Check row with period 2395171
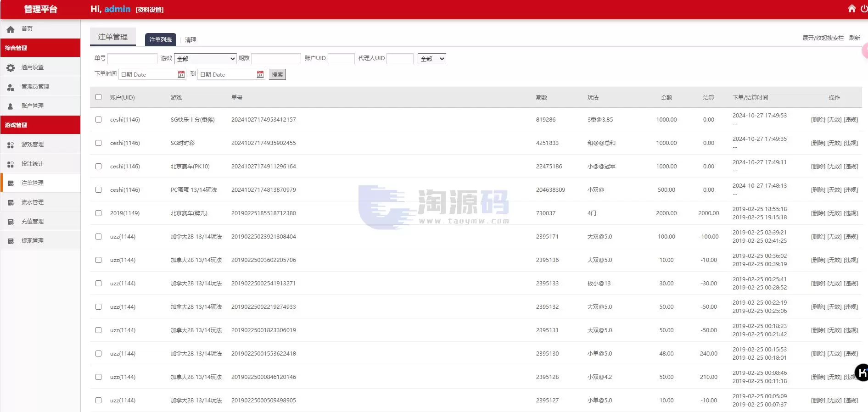The width and height of the screenshot is (868, 412). pos(98,236)
